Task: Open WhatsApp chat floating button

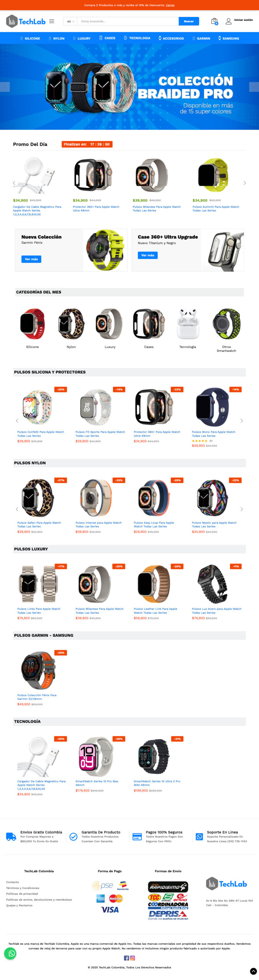Action: click(x=10, y=953)
